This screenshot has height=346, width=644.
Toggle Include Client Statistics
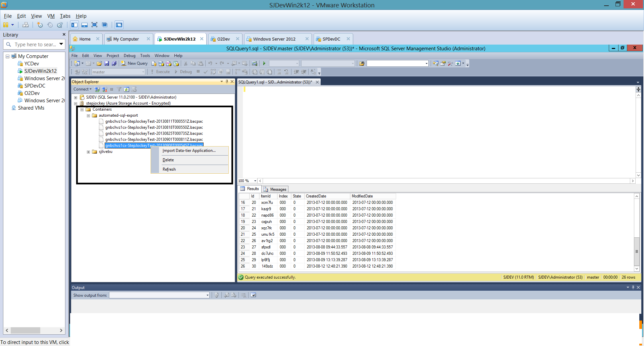(x=245, y=72)
